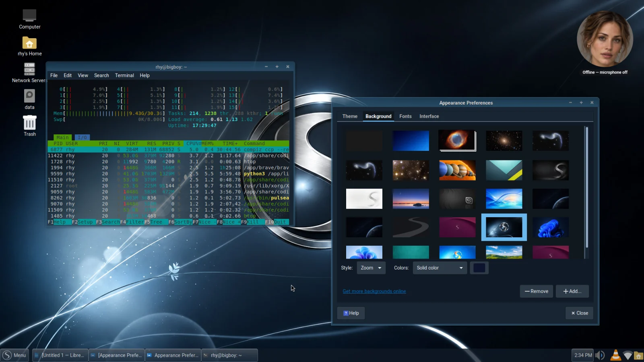Click the 2:34 PM clock
This screenshot has height=362, width=644.
[583, 355]
